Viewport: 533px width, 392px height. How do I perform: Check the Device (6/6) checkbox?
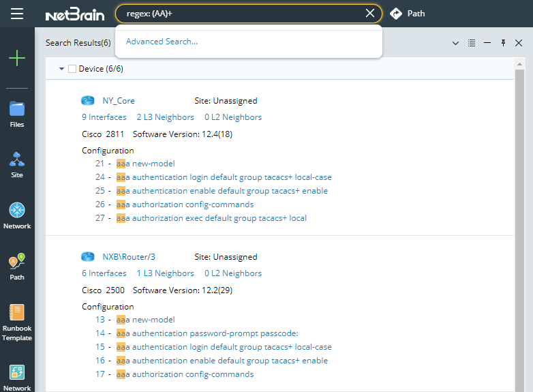tap(72, 69)
